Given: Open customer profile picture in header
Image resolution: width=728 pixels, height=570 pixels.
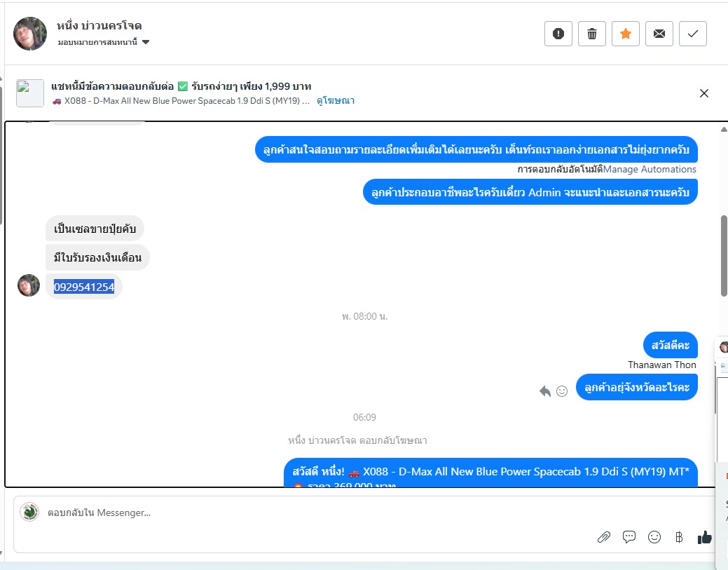Looking at the screenshot, I should 30,34.
